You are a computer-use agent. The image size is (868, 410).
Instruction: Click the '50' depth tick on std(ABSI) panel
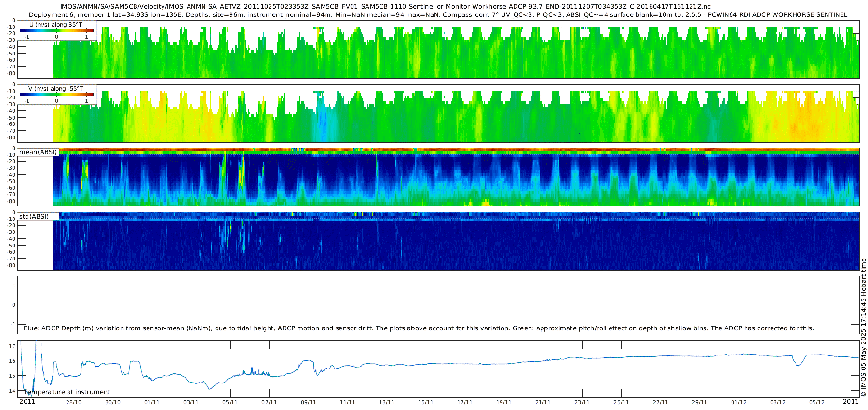(x=12, y=246)
